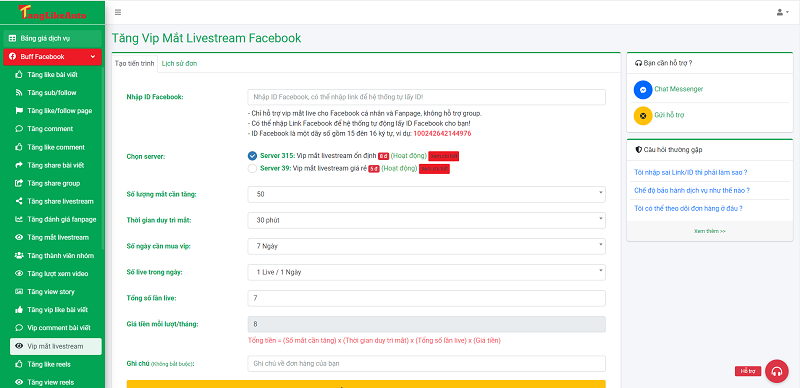Click Xem chi tiết for Server 39
Screen dimensions: 800x388
point(434,169)
